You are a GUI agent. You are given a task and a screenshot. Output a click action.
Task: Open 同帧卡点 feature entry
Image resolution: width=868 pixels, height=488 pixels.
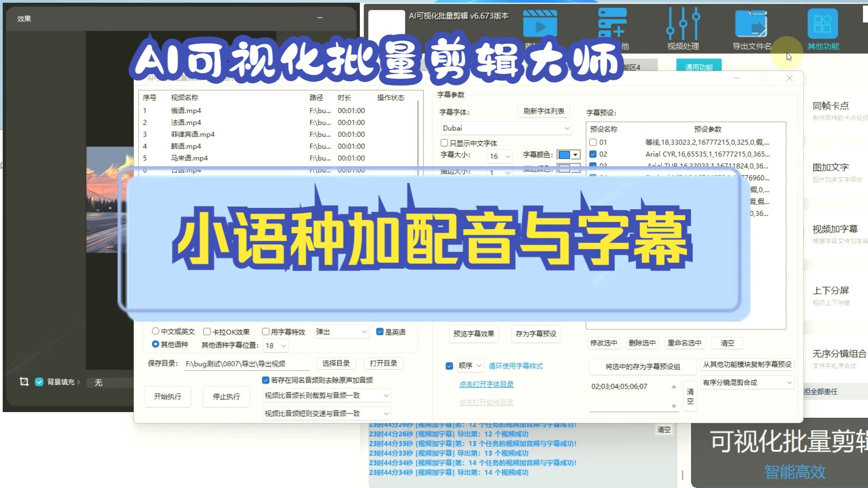click(x=830, y=106)
